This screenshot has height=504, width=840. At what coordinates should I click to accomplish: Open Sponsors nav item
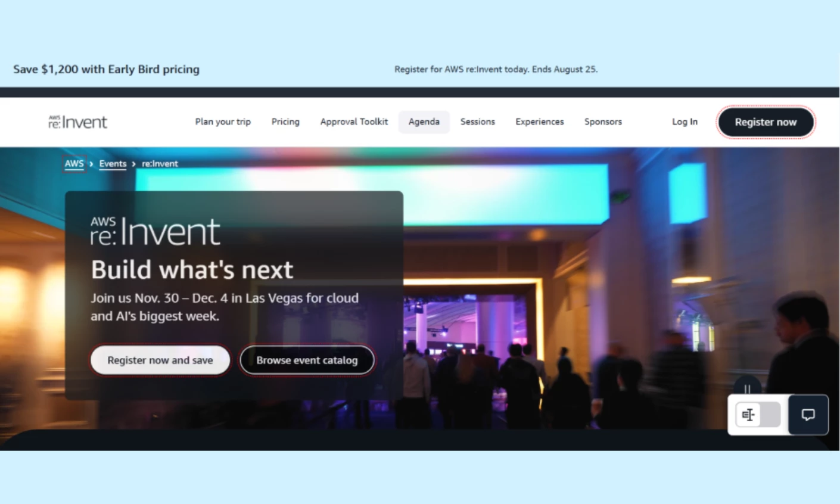pyautogui.click(x=603, y=122)
